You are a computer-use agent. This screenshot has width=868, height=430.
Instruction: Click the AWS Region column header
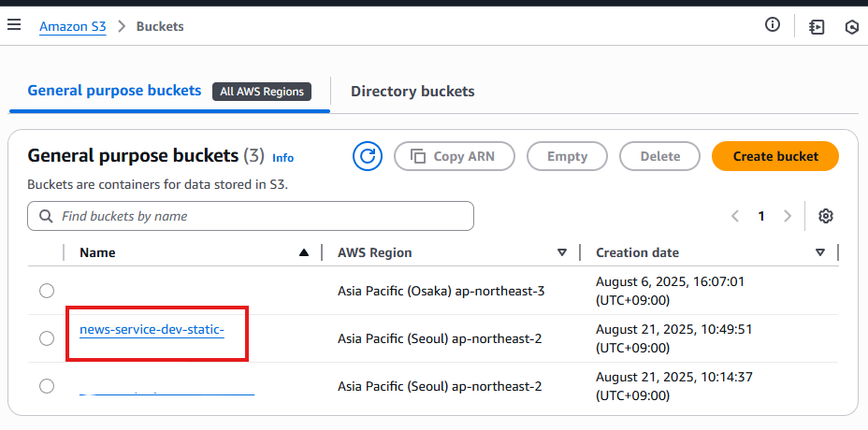point(375,253)
